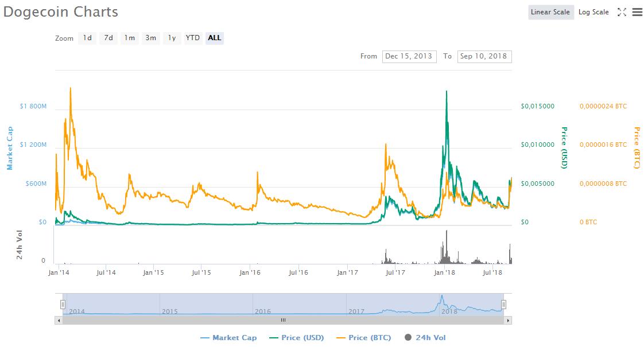Viewport: 644px width, 347px height.
Task: Open the From date field
Action: coord(409,56)
